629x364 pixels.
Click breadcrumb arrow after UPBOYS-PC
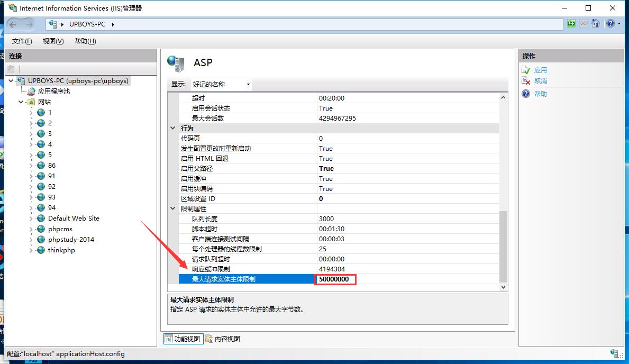[113, 24]
